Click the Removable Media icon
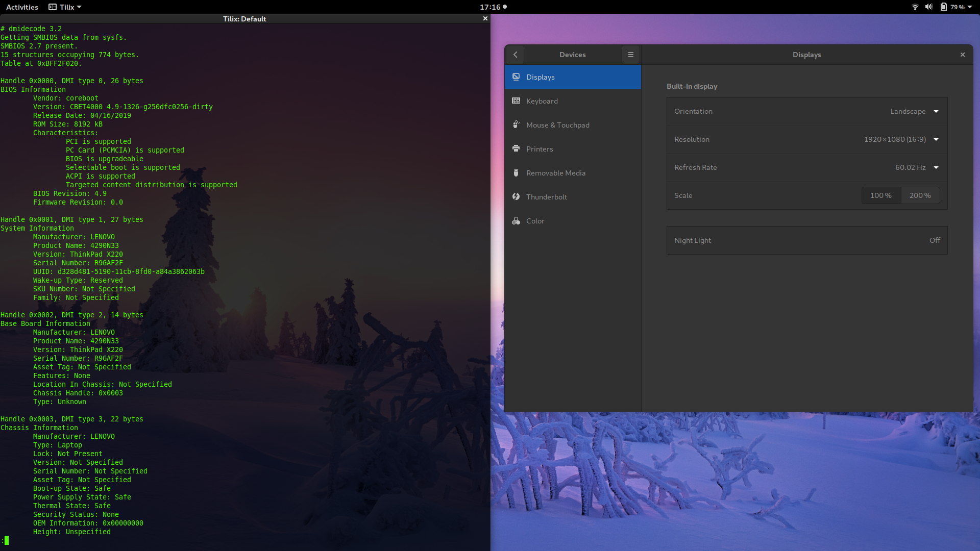Viewport: 980px width, 551px height. tap(516, 173)
